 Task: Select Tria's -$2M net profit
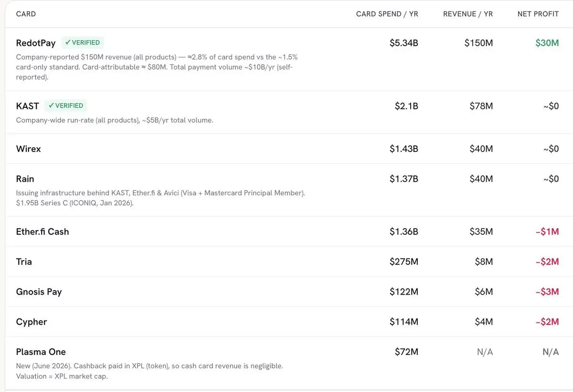tap(547, 262)
